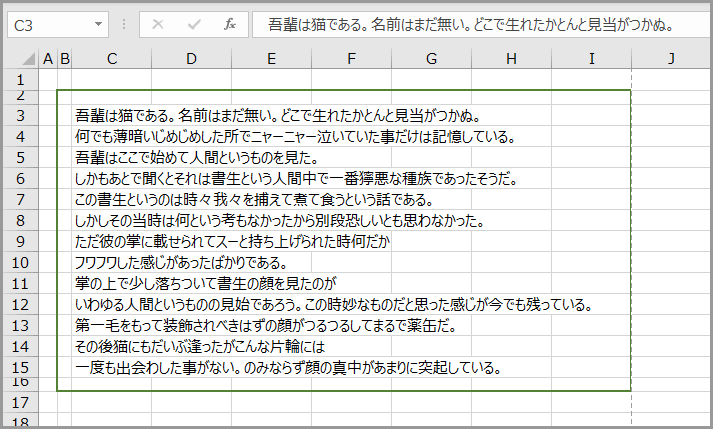Select empty cell J5 outside the text box
The width and height of the screenshot is (713, 429).
[671, 158]
